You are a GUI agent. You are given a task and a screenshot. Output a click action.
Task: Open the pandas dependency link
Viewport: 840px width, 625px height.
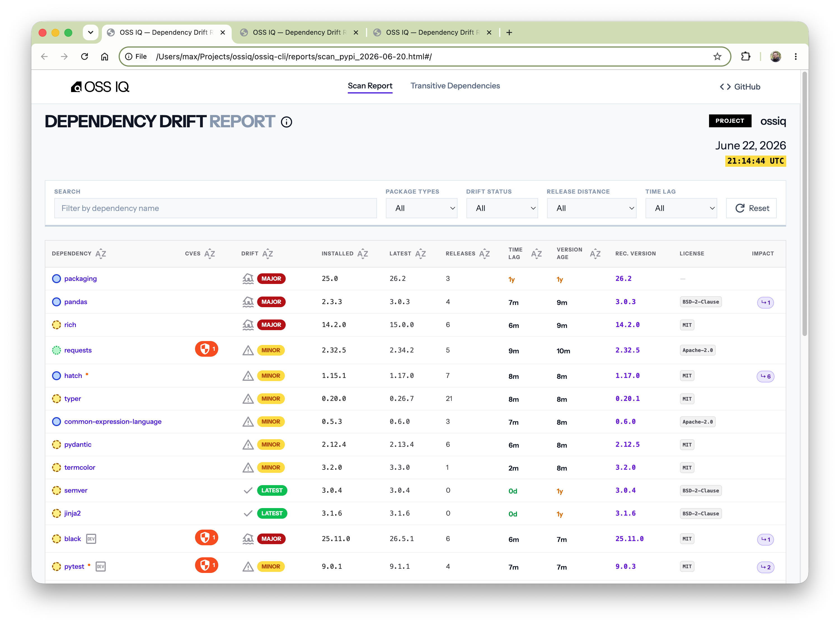tap(75, 302)
